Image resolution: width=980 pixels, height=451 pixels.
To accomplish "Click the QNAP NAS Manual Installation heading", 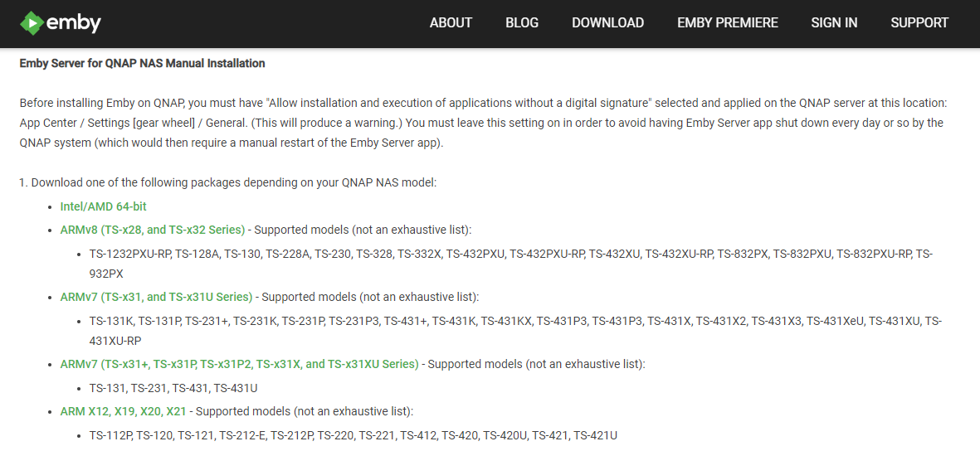I will 143,63.
